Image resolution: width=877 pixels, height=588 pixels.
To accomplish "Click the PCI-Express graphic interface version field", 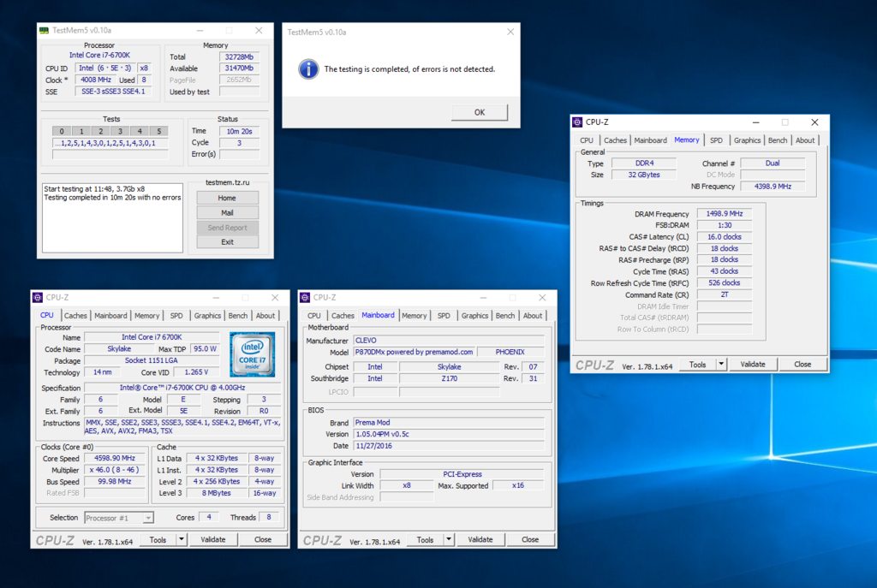I will [462, 474].
